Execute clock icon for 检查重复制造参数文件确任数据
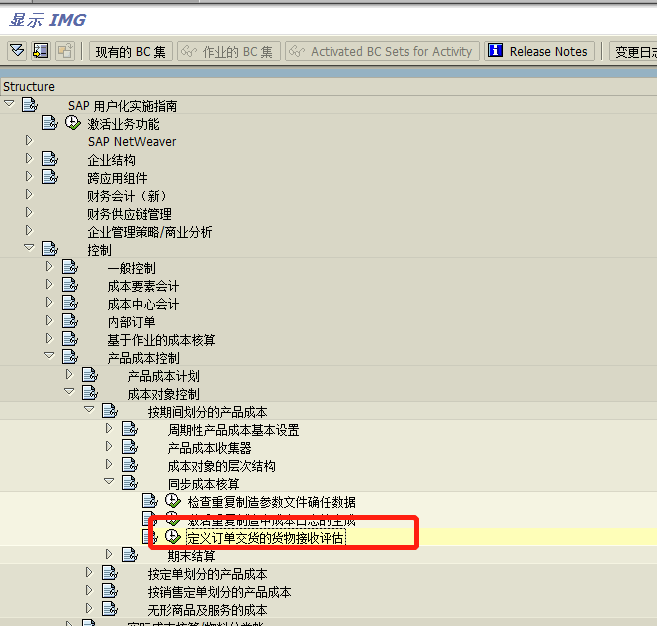The width and height of the screenshot is (657, 626). 172,500
